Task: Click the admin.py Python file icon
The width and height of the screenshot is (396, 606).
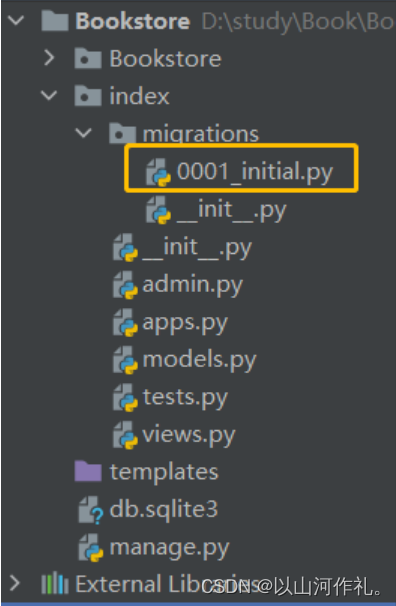Action: click(x=125, y=285)
